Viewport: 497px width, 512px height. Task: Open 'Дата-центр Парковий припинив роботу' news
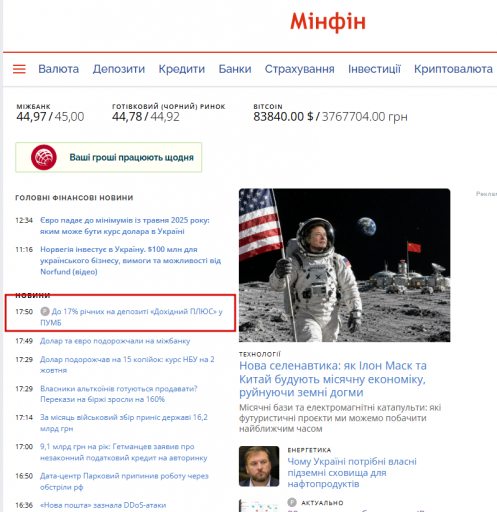pos(124,481)
